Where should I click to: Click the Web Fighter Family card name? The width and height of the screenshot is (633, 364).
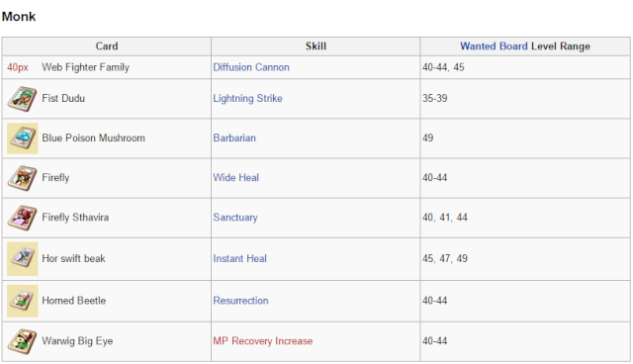point(86,67)
